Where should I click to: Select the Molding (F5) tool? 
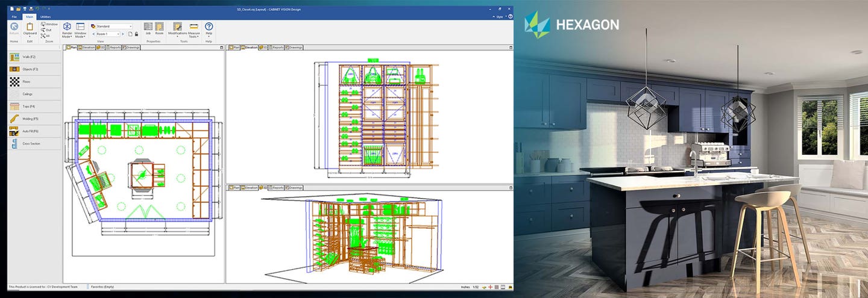[x=30, y=119]
